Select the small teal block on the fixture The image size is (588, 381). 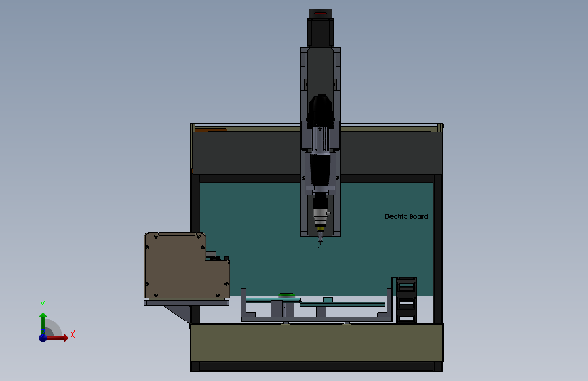[328, 300]
